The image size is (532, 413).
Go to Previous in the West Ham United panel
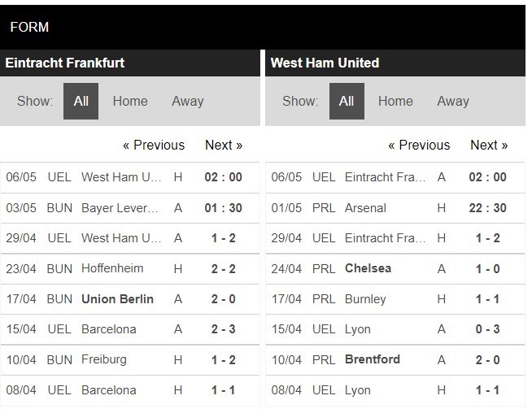(419, 146)
